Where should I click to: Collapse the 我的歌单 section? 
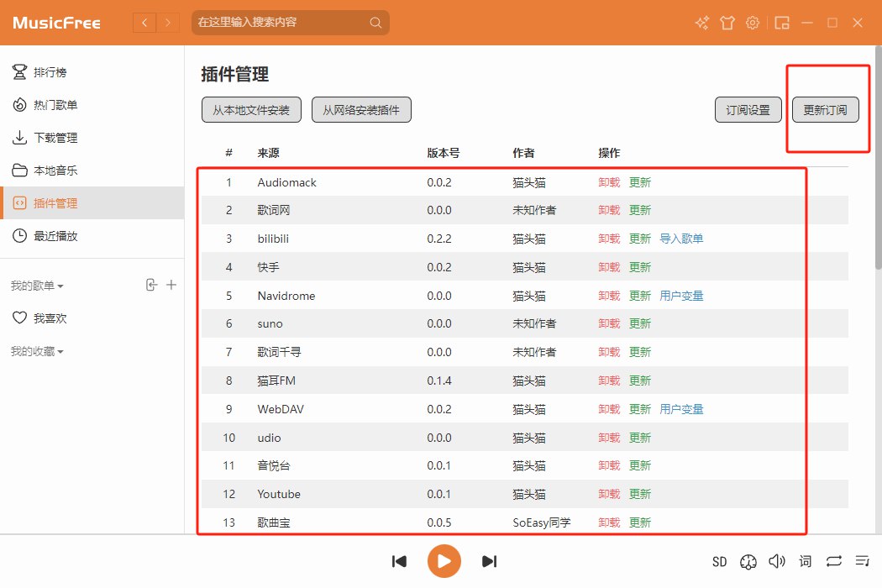(x=37, y=286)
